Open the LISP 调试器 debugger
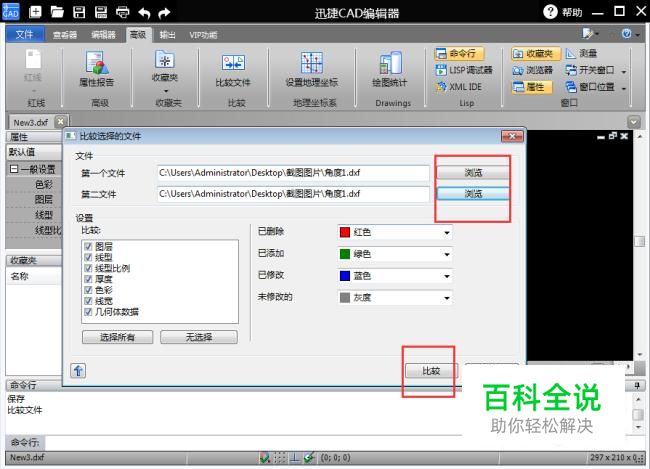The height and width of the screenshot is (469, 650). coord(464,70)
